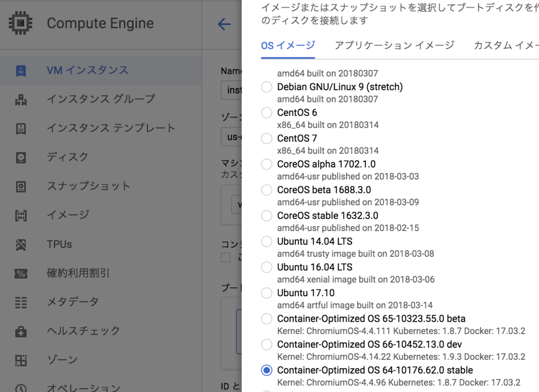Screen dimensions: 539x392
Task: Click 'amd64-usr published on 2018-02-15' text
Action: click(x=348, y=228)
